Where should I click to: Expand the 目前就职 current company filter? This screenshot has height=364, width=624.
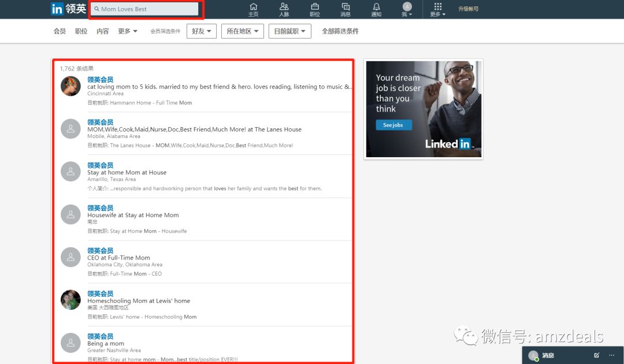point(289,31)
